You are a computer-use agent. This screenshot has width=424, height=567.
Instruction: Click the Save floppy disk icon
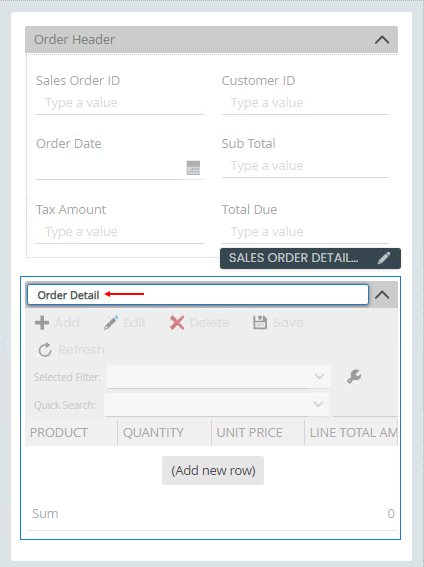[x=260, y=323]
